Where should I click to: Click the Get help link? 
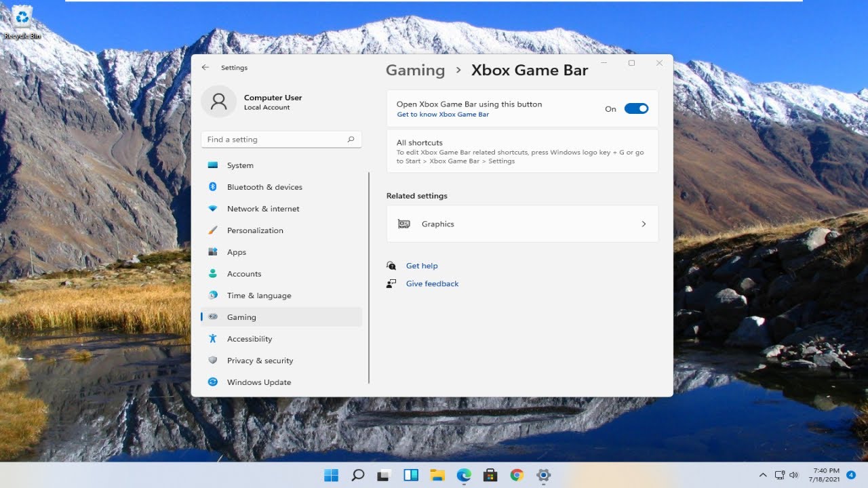tap(422, 266)
